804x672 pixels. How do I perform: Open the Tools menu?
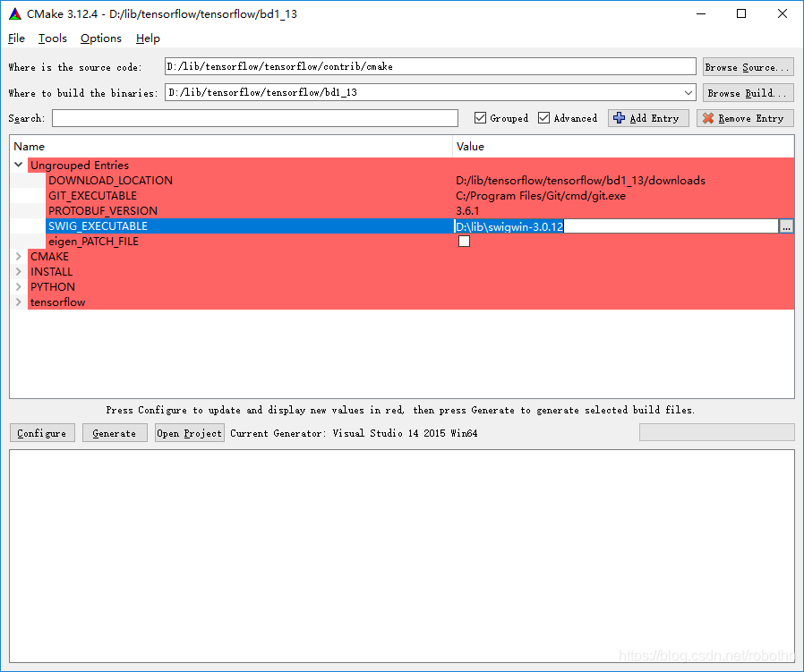tap(52, 38)
